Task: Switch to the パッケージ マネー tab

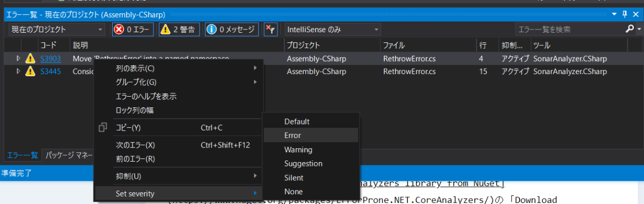Action: click(69, 155)
